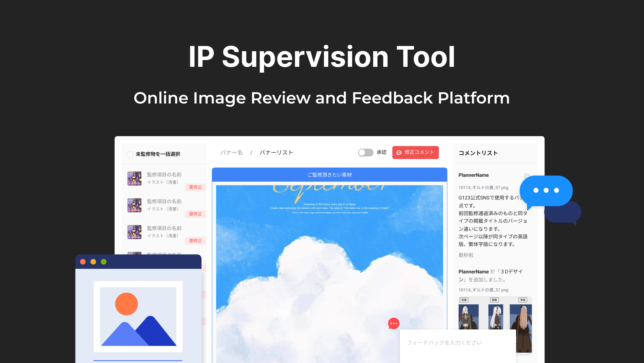Screen dimensions: 644x363
Task: Check the 未監修物を一括選択 checkbox
Action: click(130, 154)
